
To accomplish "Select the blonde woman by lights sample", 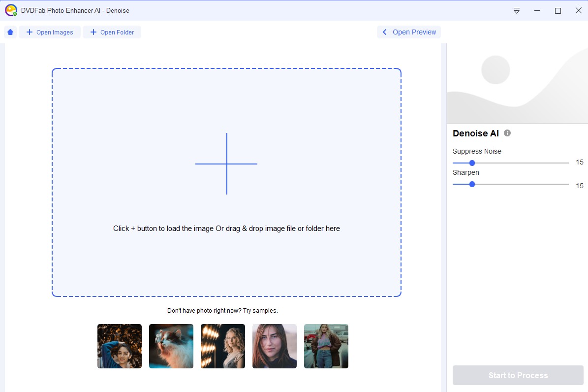I will coord(223,346).
